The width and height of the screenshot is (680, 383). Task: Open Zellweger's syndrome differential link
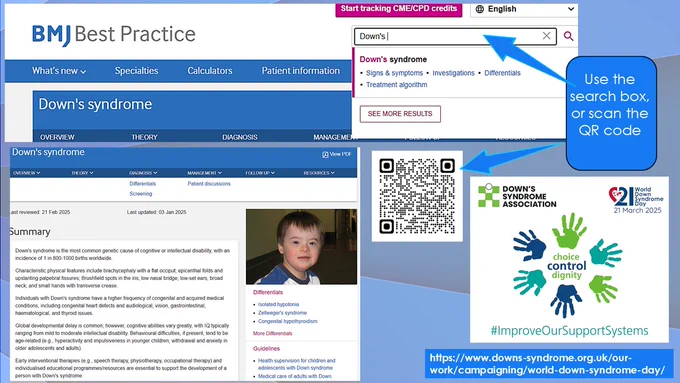coord(282,313)
